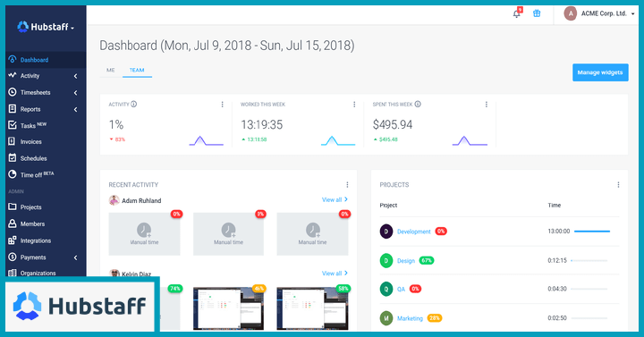Expand the Payments sidebar submenu chevron
This screenshot has width=644, height=337.
coord(75,257)
